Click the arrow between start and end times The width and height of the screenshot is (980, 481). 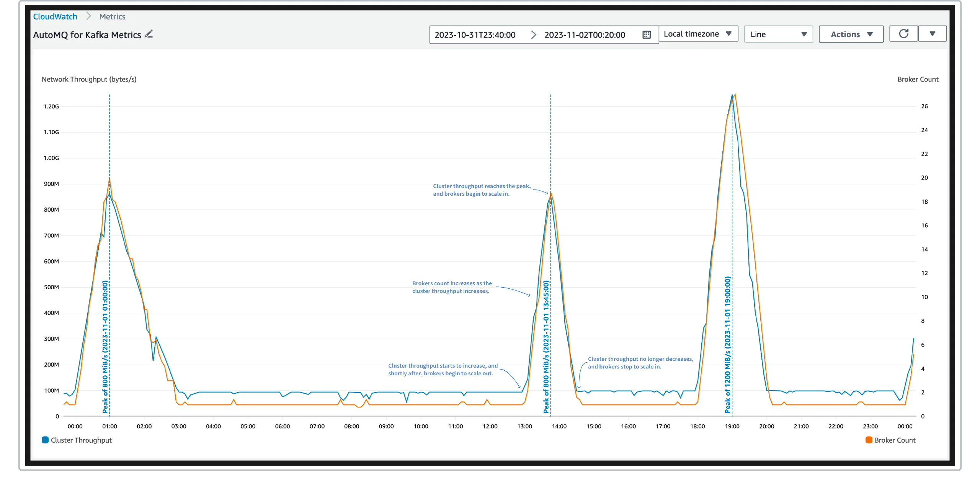[533, 35]
